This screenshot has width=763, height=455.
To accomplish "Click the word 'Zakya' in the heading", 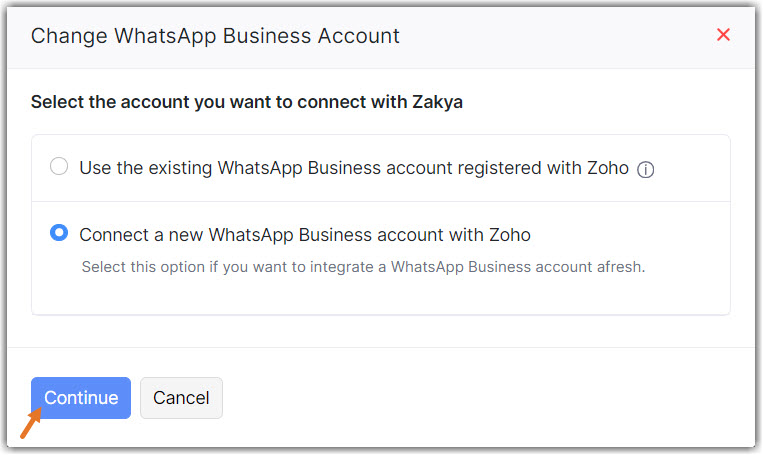I will point(437,102).
